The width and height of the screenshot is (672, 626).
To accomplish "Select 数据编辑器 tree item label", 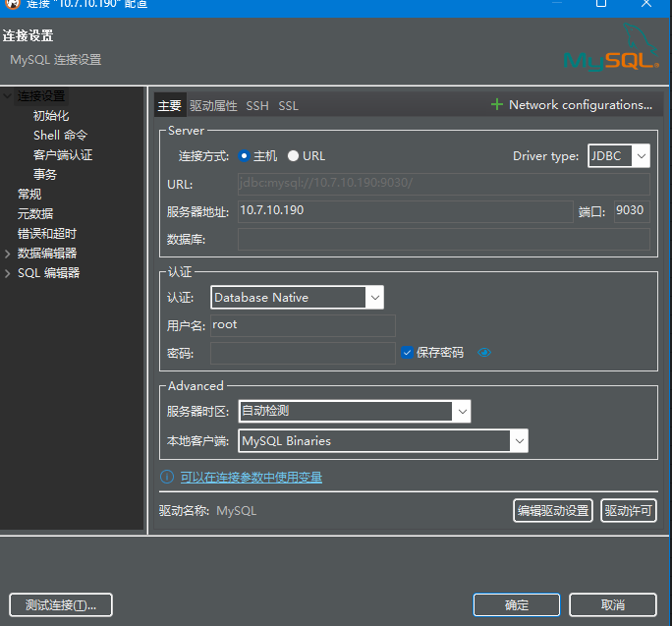I will pos(47,254).
